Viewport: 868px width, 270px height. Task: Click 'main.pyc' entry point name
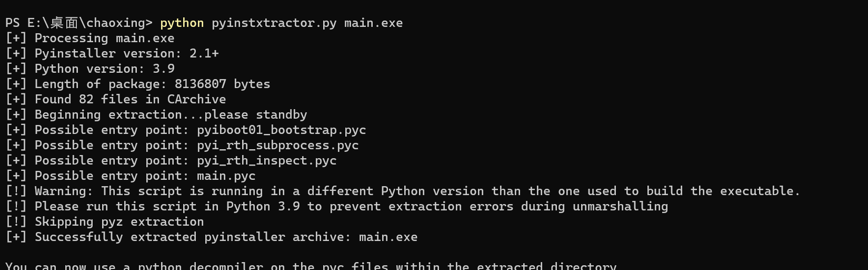pos(226,176)
